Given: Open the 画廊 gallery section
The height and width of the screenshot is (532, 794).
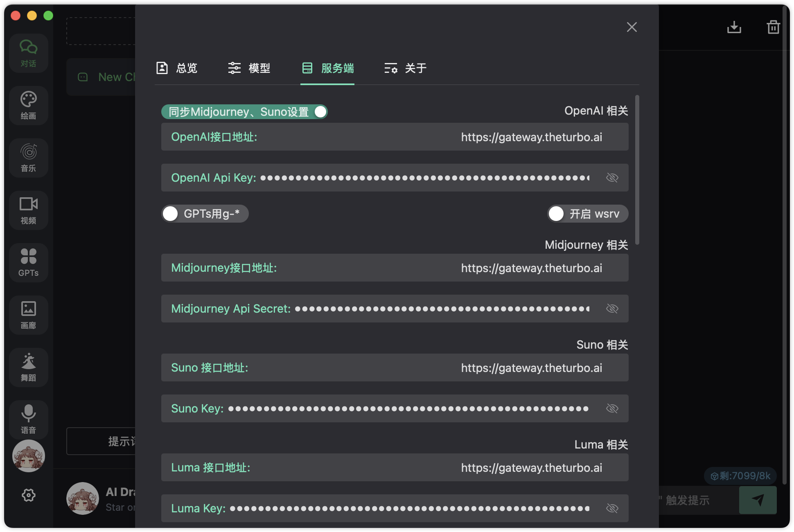Looking at the screenshot, I should point(28,315).
